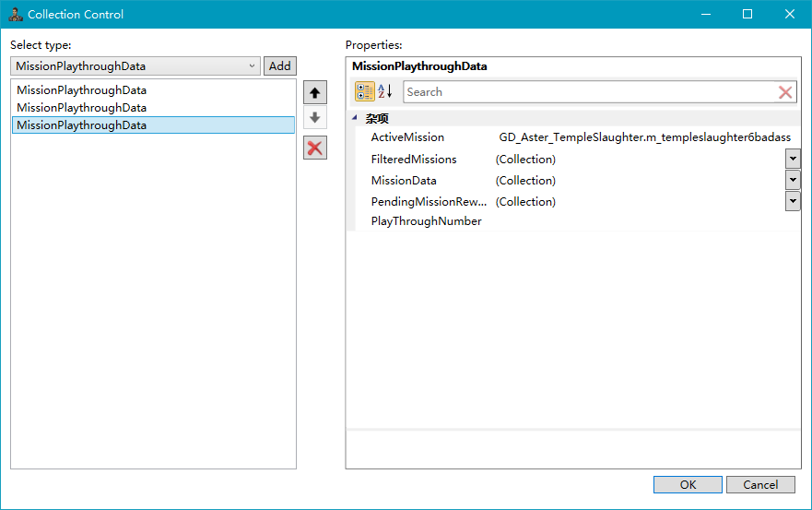Click the Add button
812x510 pixels.
tap(279, 66)
